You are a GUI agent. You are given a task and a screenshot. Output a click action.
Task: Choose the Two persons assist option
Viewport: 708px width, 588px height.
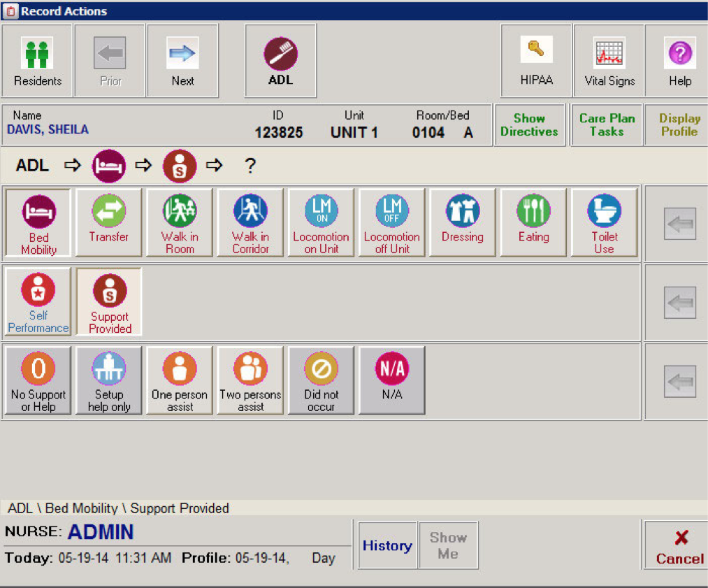click(250, 380)
